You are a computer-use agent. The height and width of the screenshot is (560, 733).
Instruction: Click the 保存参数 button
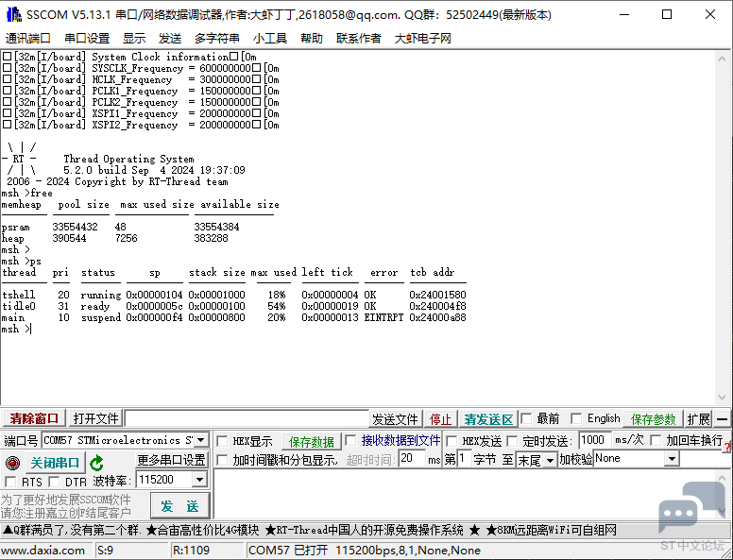pos(653,419)
